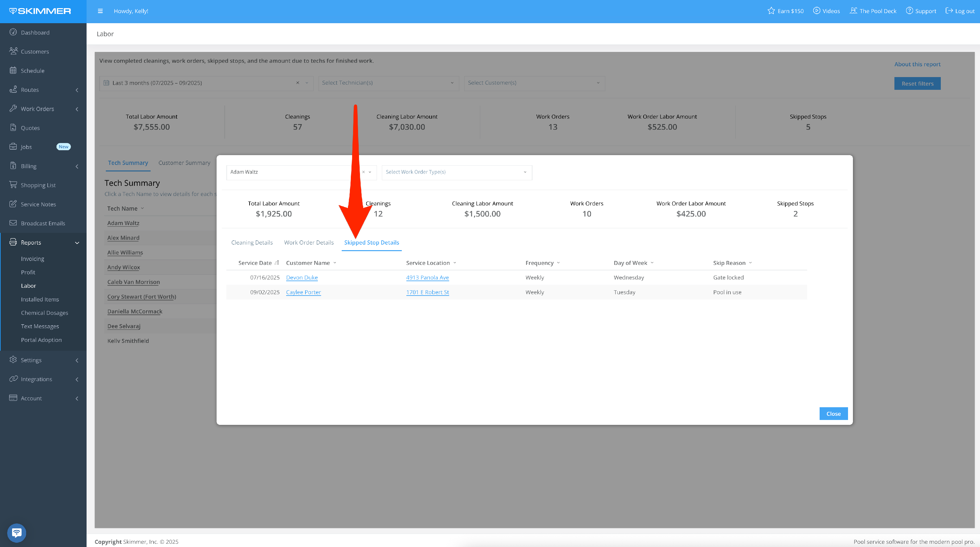The image size is (980, 547).
Task: Click the Log out icon
Action: point(949,11)
